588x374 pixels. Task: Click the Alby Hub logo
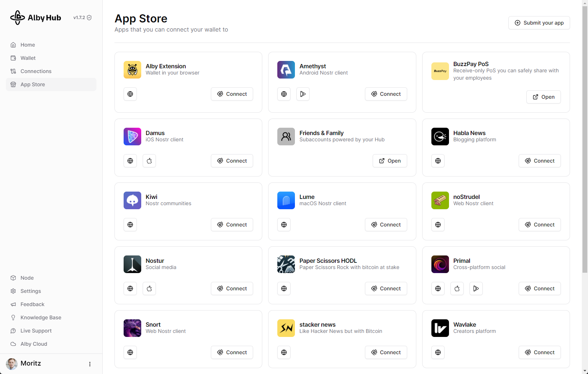click(x=36, y=18)
